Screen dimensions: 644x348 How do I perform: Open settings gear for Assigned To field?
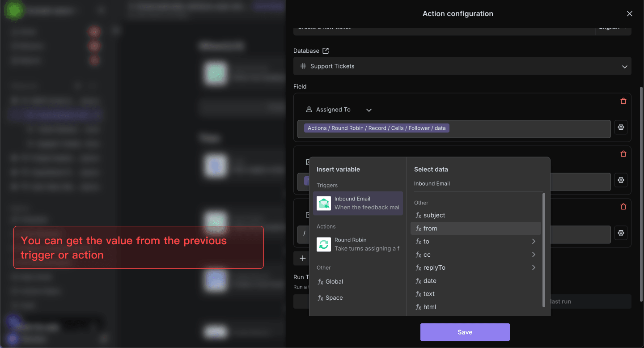click(621, 127)
